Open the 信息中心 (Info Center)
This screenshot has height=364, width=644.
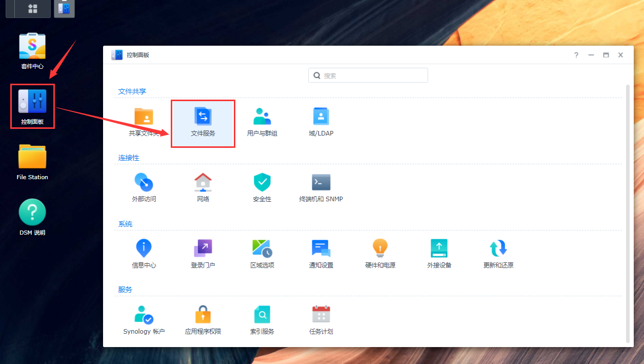tap(144, 253)
